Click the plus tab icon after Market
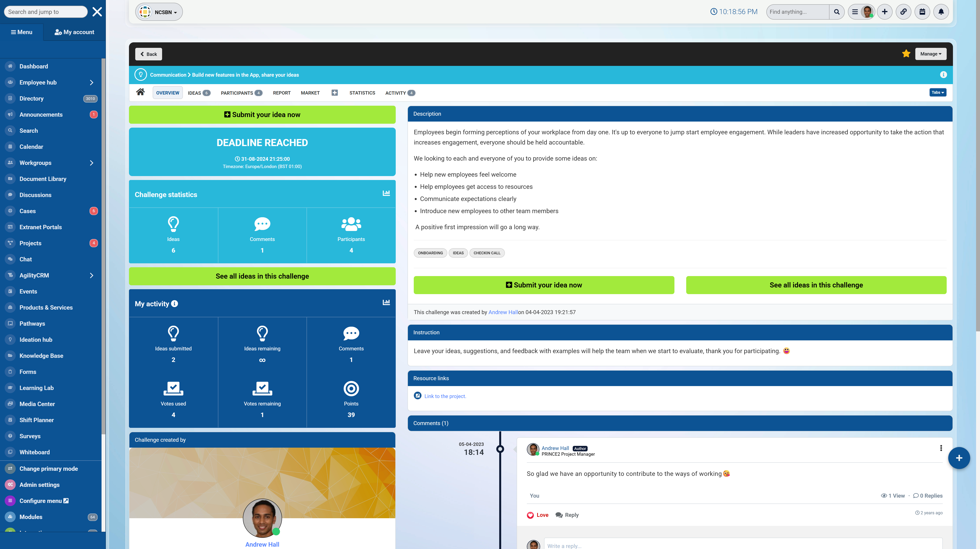Viewport: 980px width, 549px height. (x=334, y=93)
